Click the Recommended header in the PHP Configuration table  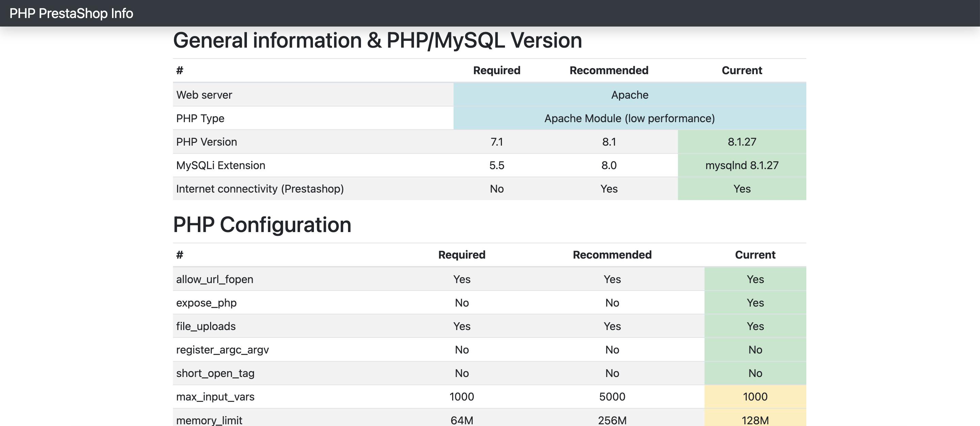click(612, 255)
